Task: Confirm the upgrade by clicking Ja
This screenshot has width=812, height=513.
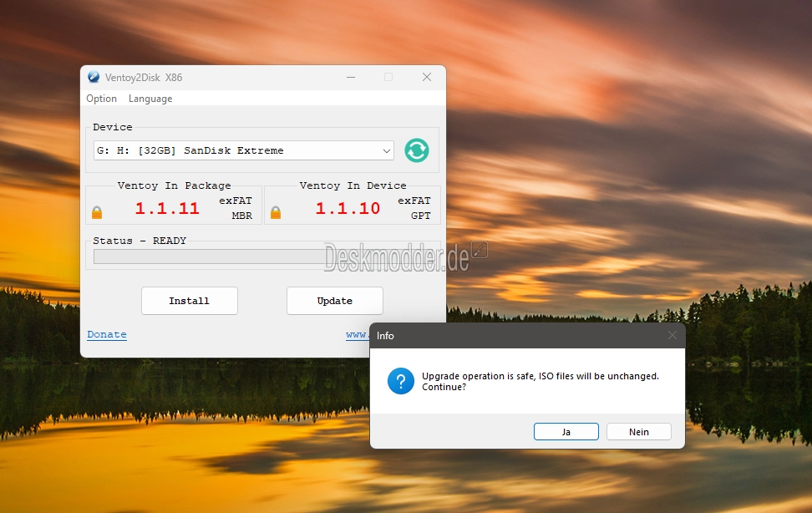Action: [x=566, y=432]
